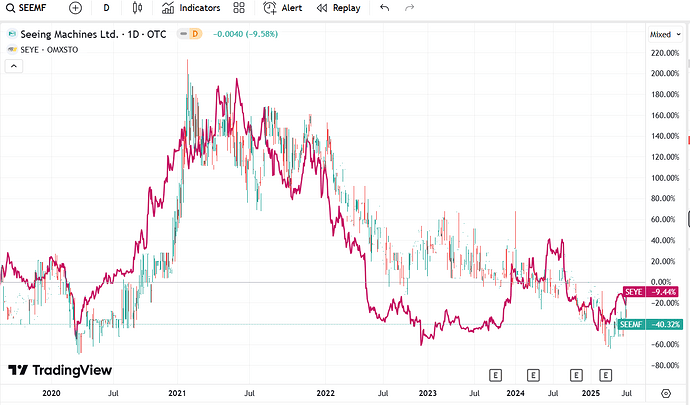The height and width of the screenshot is (405, 690).
Task: Open the Indicators menu
Action: pyautogui.click(x=191, y=8)
